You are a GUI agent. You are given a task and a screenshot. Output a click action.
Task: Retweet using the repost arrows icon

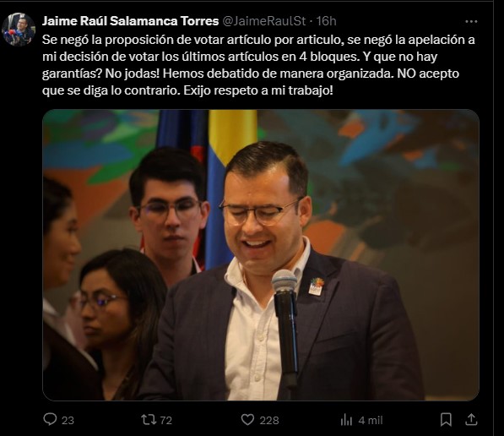tap(149, 420)
